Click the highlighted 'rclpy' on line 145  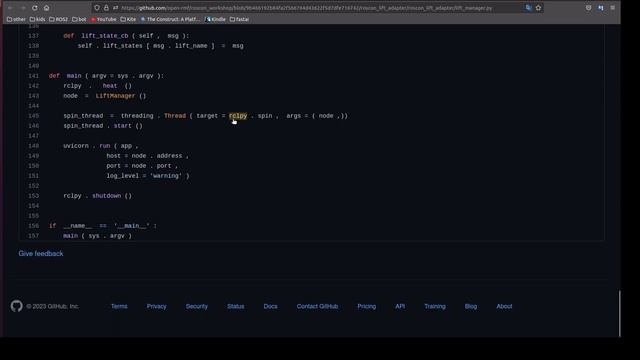click(238, 116)
